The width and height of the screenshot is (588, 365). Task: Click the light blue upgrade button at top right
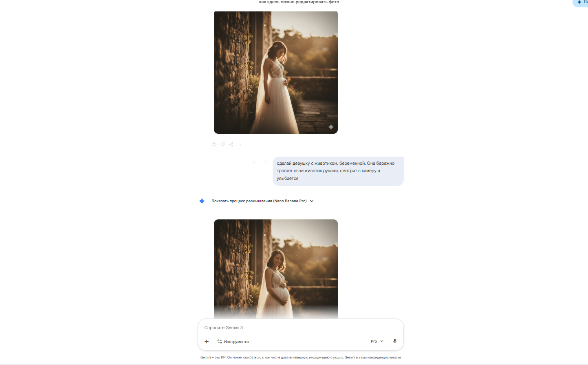coord(581,2)
